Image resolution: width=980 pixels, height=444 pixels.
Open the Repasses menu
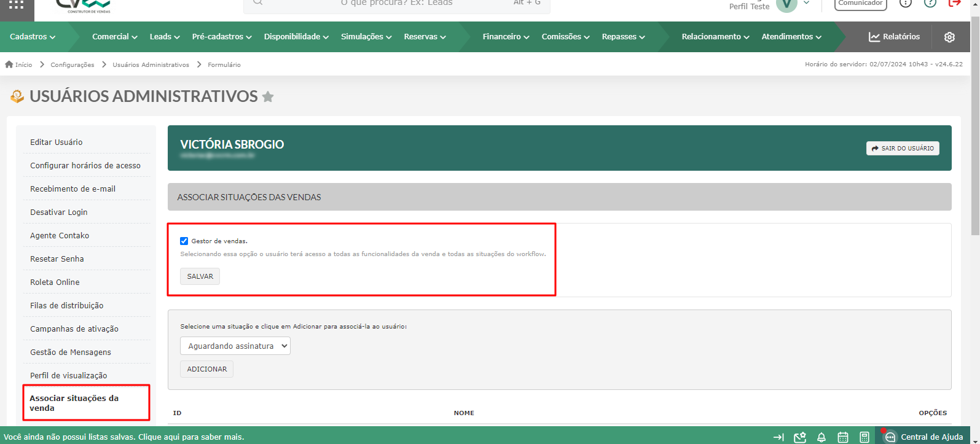click(623, 37)
